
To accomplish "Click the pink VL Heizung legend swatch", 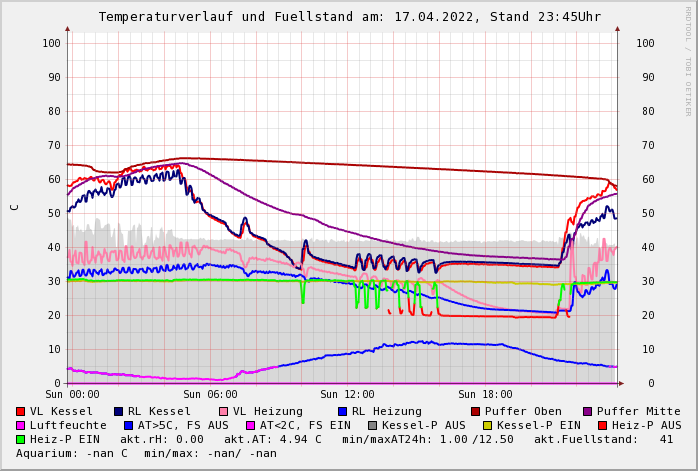I will [x=223, y=411].
